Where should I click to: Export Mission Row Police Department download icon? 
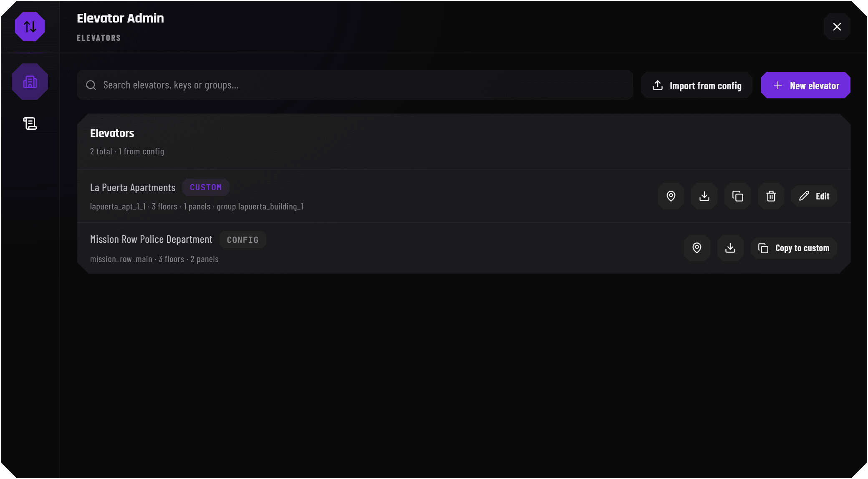pyautogui.click(x=730, y=248)
